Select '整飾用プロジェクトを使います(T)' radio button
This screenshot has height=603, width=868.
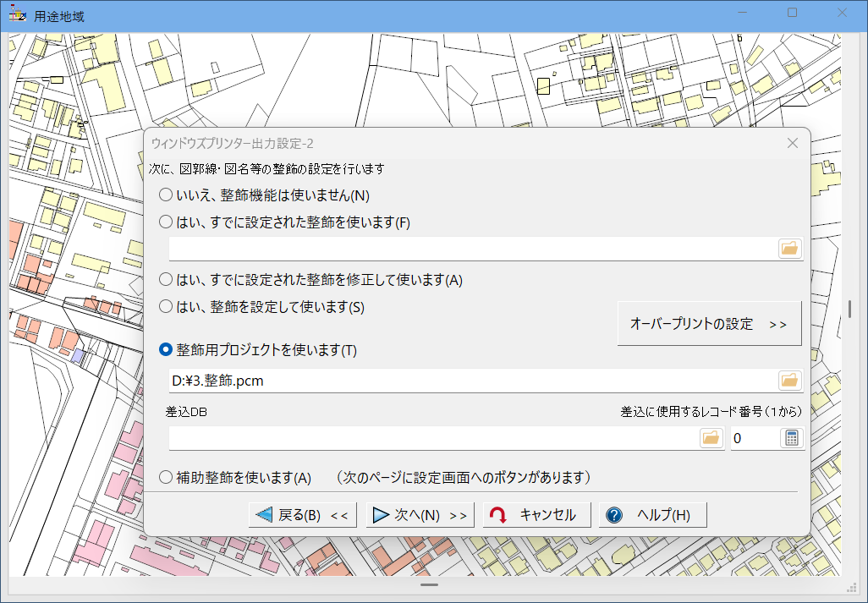(x=167, y=350)
